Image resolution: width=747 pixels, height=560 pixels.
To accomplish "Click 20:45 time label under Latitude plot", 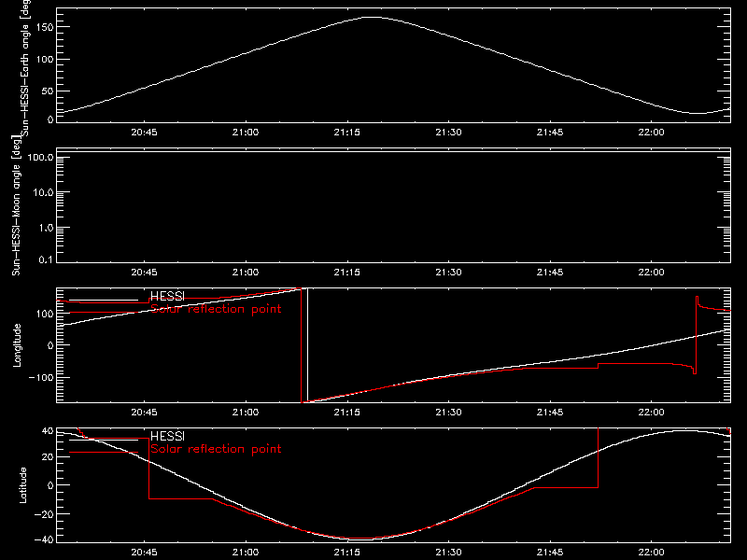I will tap(144, 553).
